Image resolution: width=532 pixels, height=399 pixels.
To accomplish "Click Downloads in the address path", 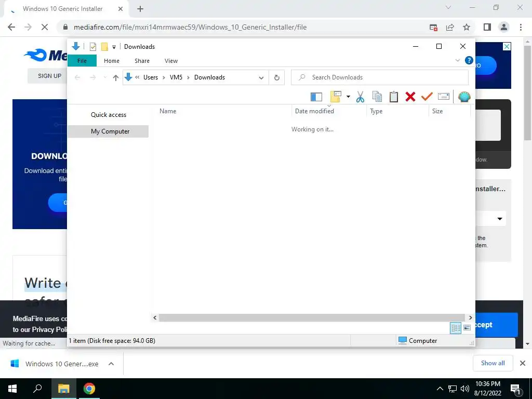I will 209,77.
